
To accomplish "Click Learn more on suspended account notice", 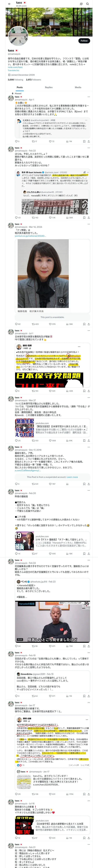I will pyautogui.click(x=72, y=477).
